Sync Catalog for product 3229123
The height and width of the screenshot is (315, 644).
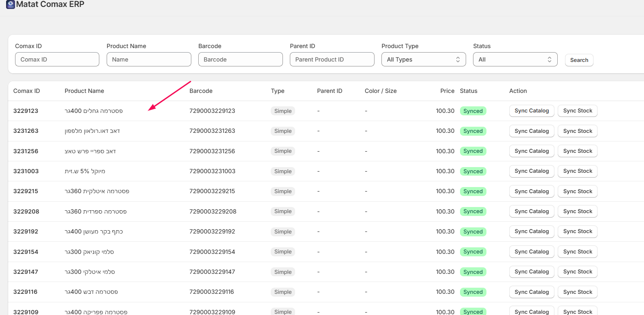(x=531, y=111)
